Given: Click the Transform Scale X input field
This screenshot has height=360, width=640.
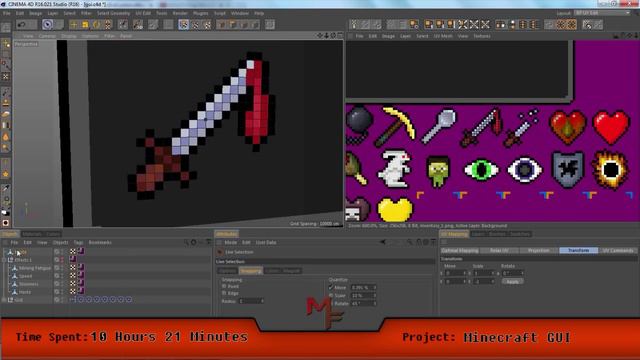Looking at the screenshot, I should [483, 273].
